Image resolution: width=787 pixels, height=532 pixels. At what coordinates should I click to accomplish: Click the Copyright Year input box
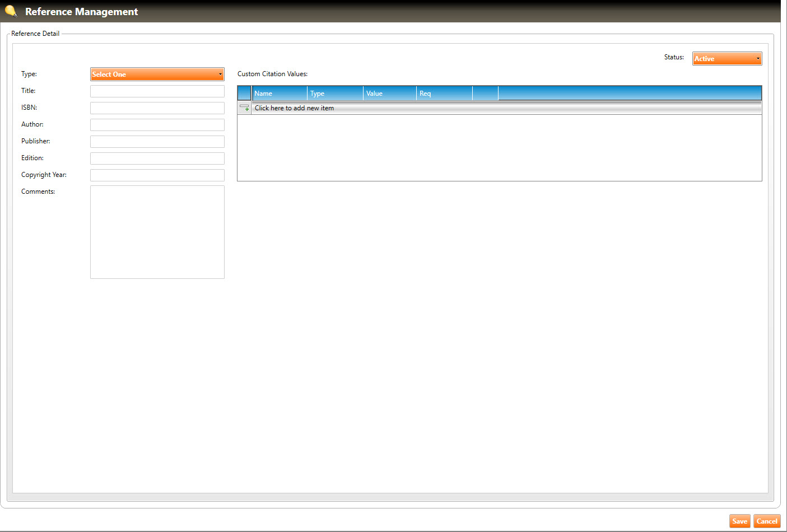pos(157,175)
